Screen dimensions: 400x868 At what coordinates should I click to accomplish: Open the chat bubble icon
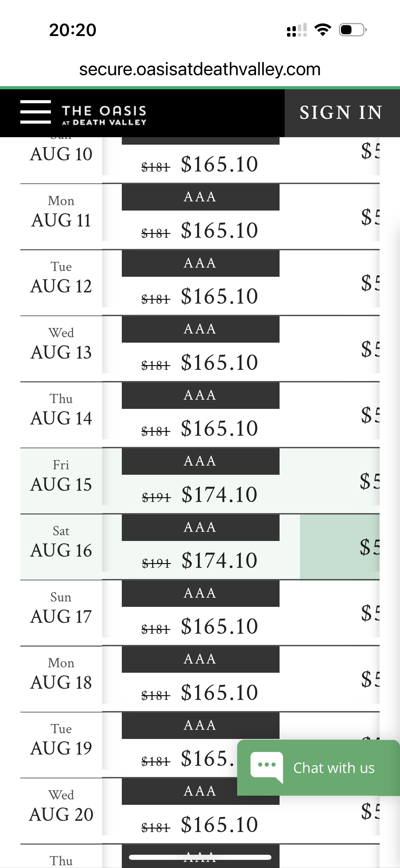coord(266,766)
